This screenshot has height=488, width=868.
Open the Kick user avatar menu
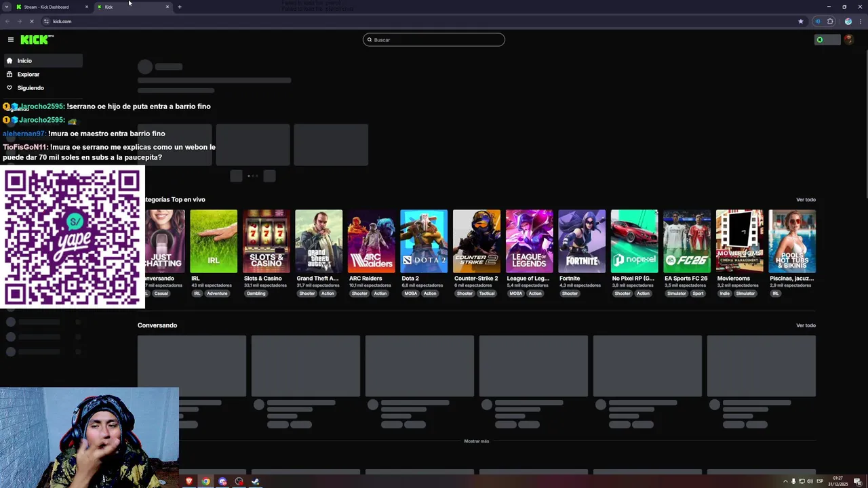[848, 40]
